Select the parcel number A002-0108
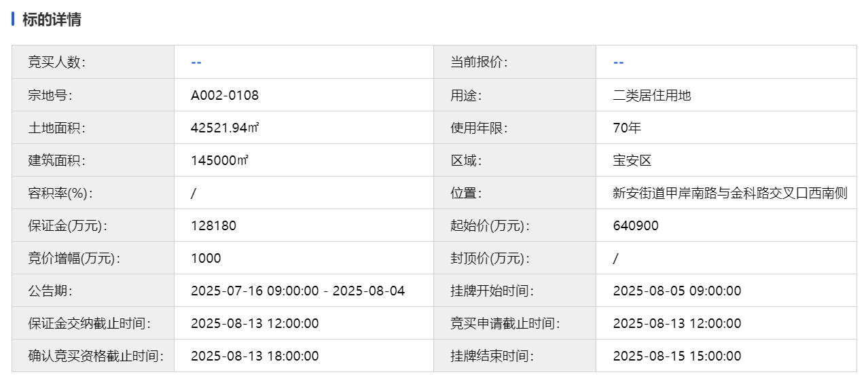 pyautogui.click(x=225, y=95)
